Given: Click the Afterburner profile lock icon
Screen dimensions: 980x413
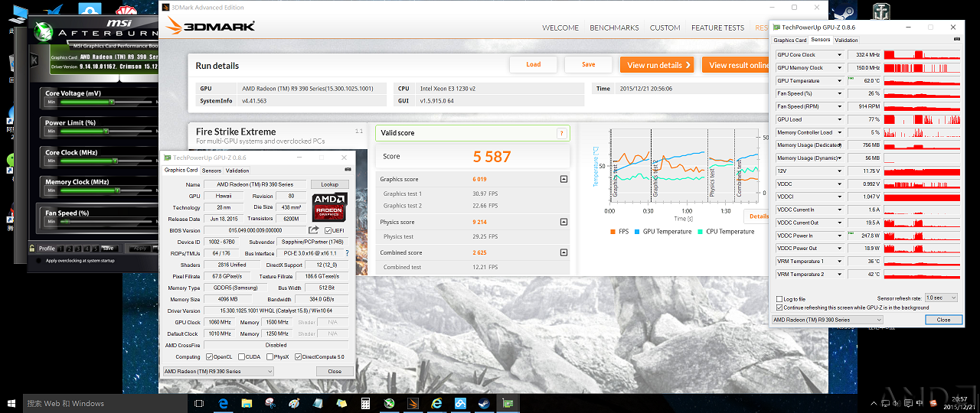Looking at the screenshot, I should [x=31, y=248].
